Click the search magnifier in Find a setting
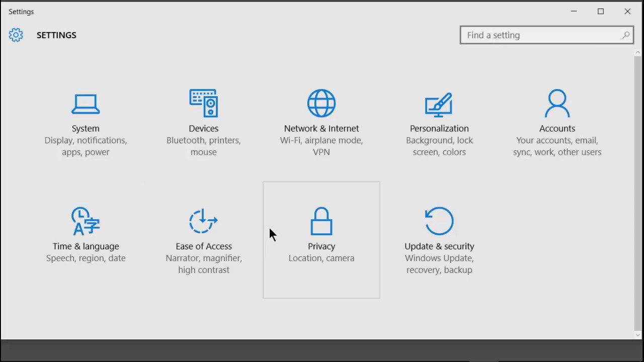Screen dimensions: 644x362 coord(626,35)
